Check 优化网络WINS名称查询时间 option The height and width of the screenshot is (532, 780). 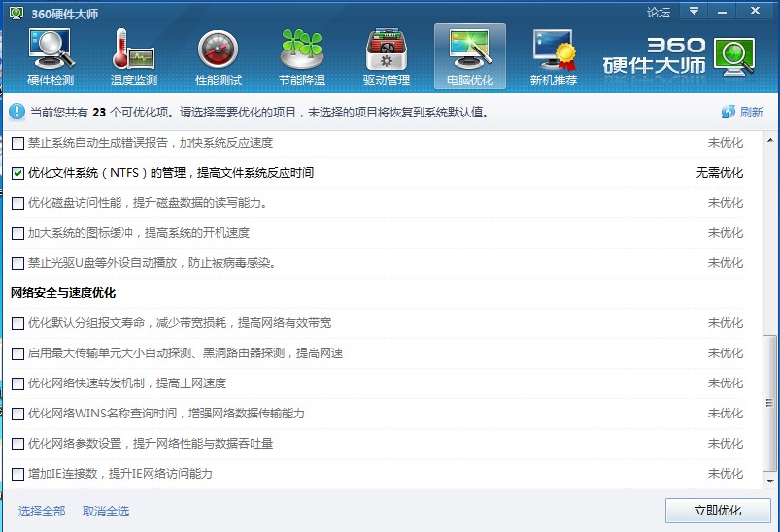pyautogui.click(x=17, y=414)
